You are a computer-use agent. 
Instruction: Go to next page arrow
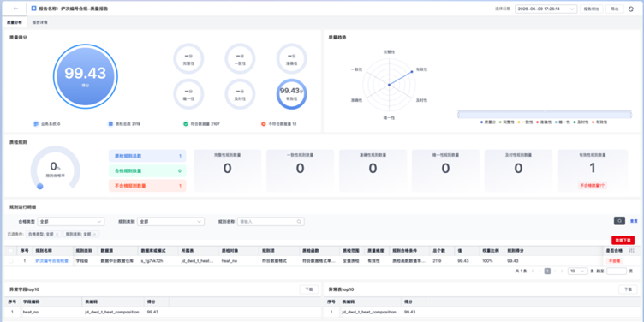coord(555,271)
